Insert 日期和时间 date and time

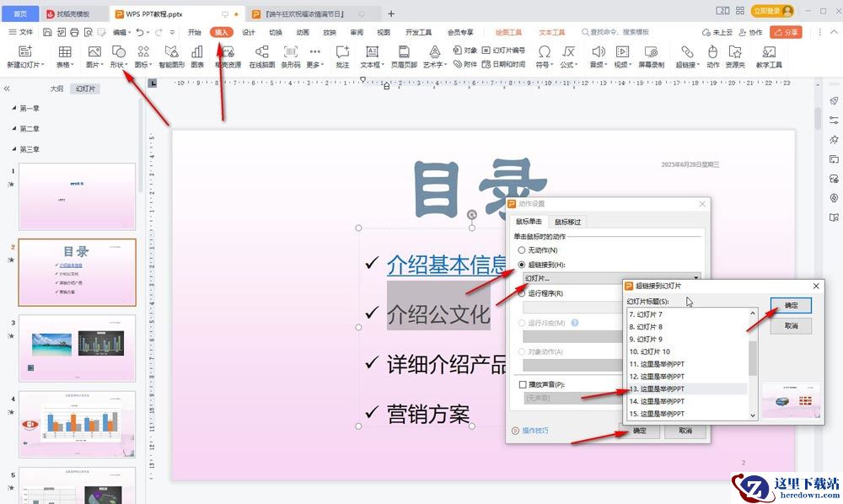[x=503, y=65]
